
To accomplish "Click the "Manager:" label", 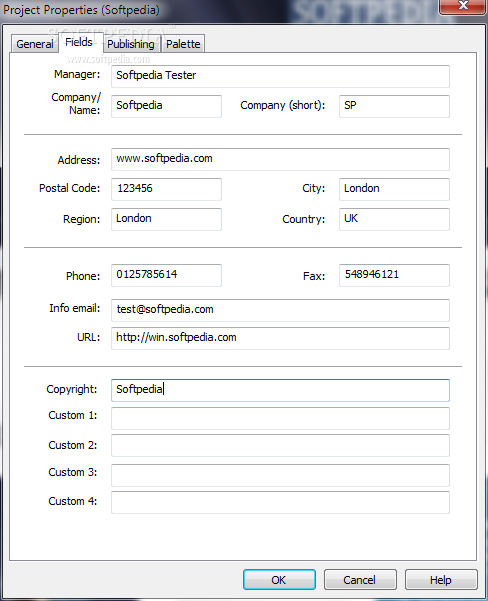I will click(77, 74).
